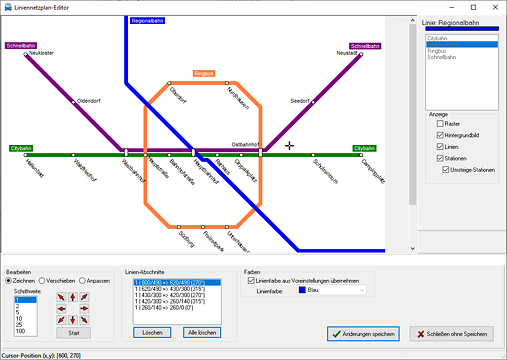Select step width 25 in Schrittweite list
The height and width of the screenshot is (360, 507).
point(26,325)
